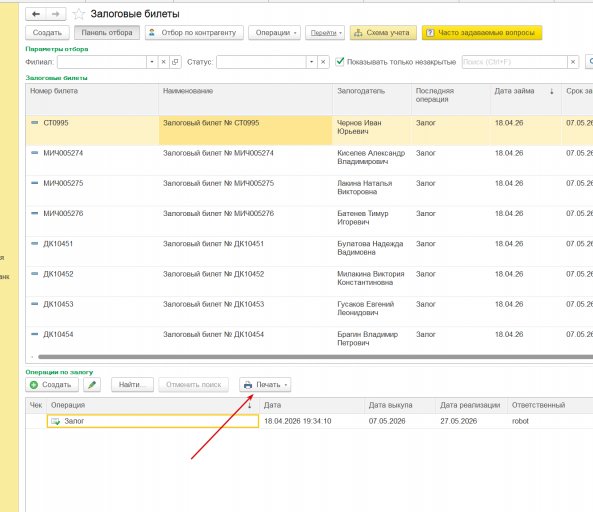Clear the Статус field with X icon
This screenshot has height=512, width=593.
point(323,62)
